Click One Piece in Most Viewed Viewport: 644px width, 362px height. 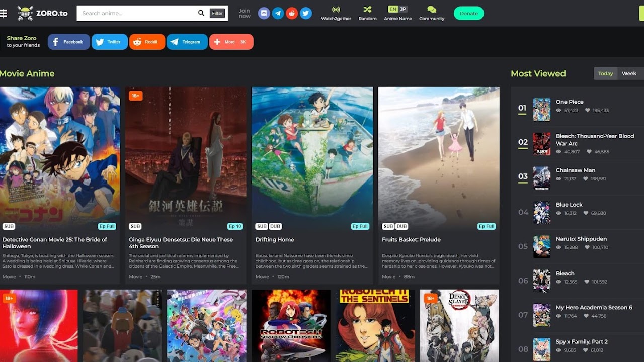570,102
